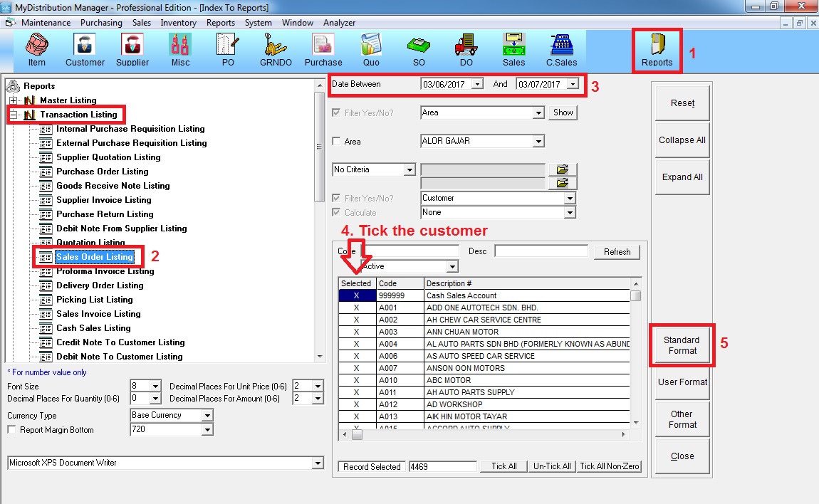Open the Purchase toolbar icon
The width and height of the screenshot is (819, 504).
coord(323,50)
